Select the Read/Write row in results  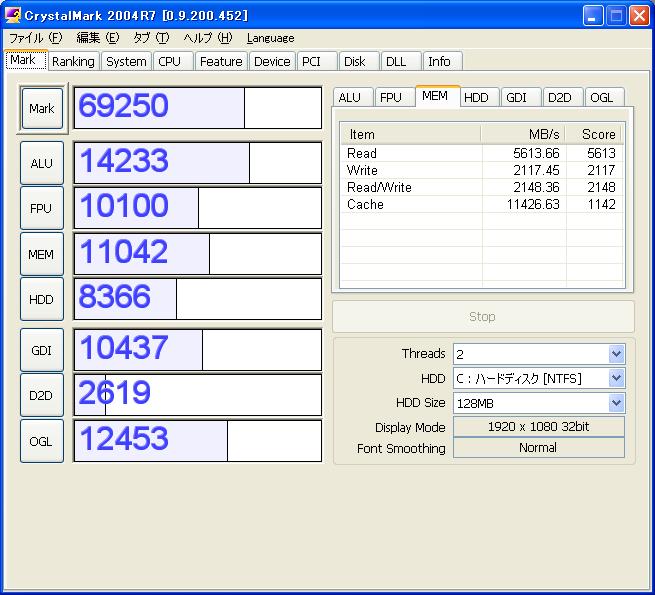[482, 187]
